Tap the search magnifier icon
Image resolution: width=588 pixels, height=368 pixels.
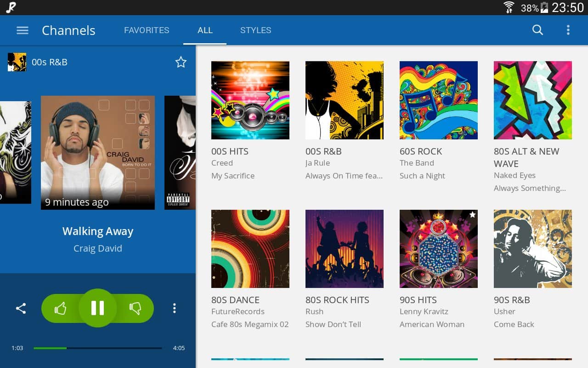point(537,30)
